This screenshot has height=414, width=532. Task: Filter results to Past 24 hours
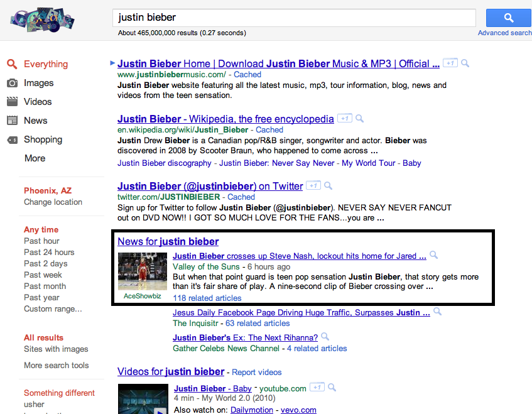pos(49,252)
